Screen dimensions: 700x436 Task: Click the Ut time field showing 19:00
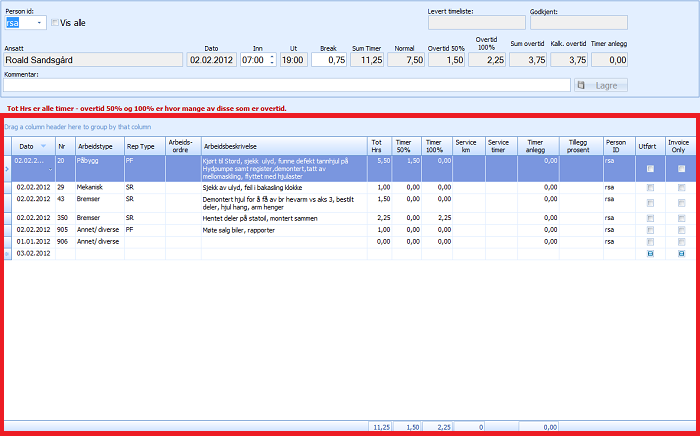293,60
